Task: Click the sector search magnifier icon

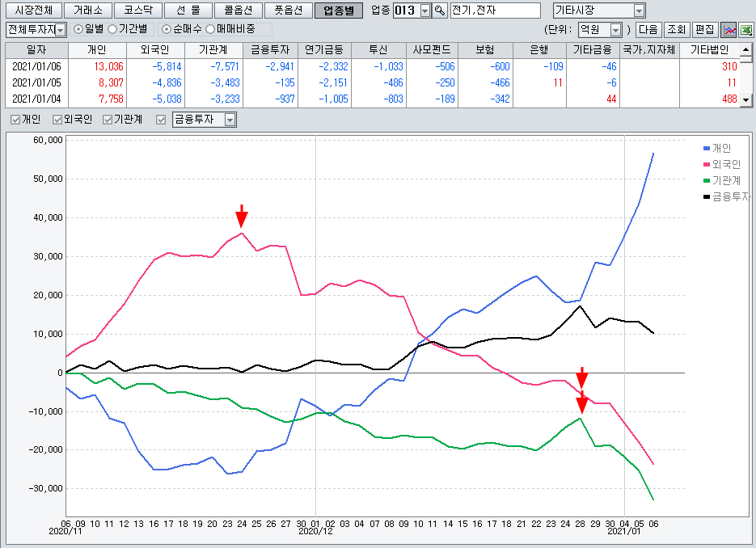Action: pos(440,11)
